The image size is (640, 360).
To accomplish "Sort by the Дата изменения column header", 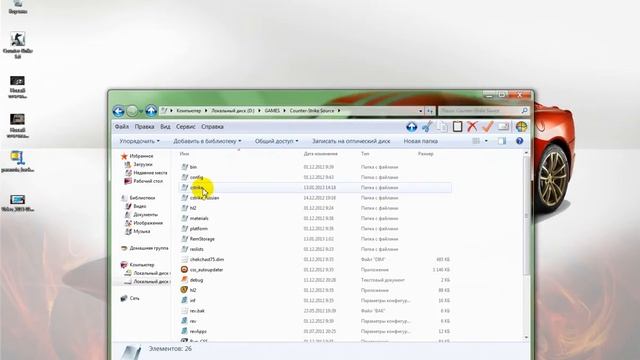I will (x=320, y=154).
